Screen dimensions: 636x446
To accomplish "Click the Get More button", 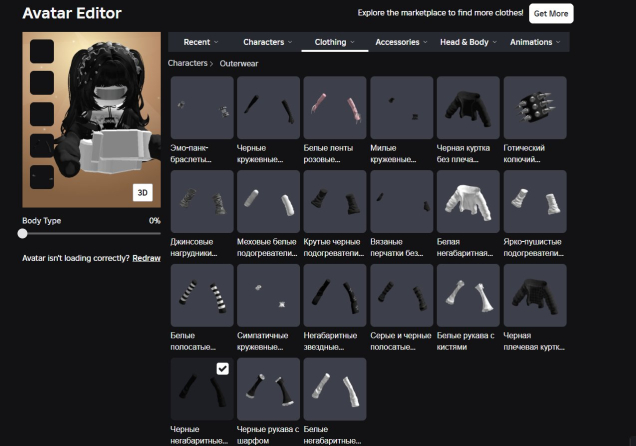I will click(552, 14).
